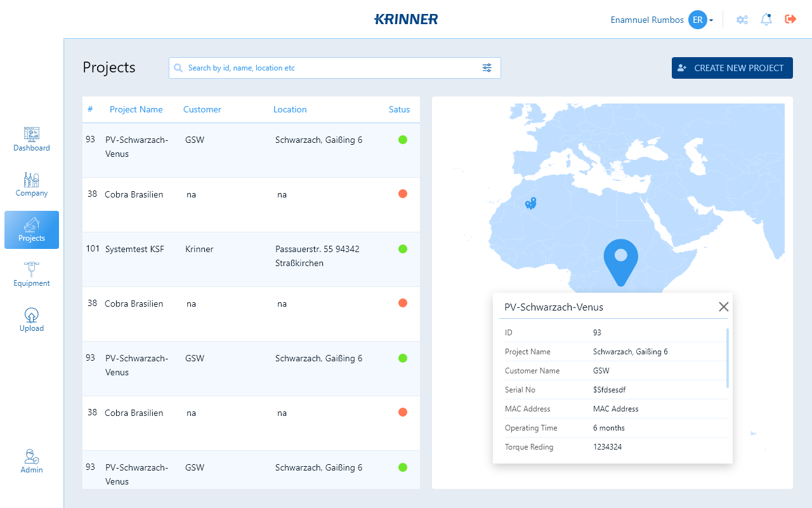Click Torque Reding value 1234324

click(607, 447)
